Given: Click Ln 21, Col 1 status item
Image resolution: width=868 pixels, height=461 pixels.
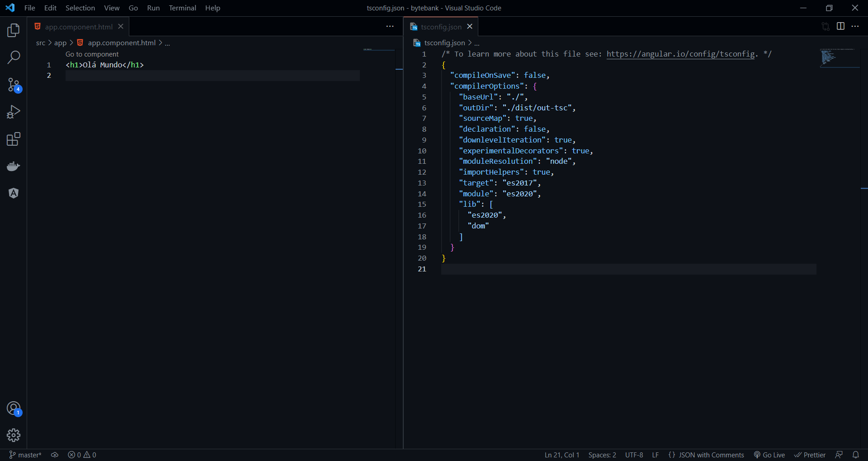Looking at the screenshot, I should point(562,455).
